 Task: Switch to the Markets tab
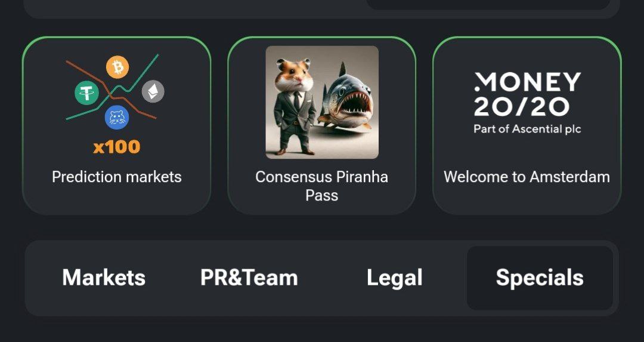click(x=104, y=278)
